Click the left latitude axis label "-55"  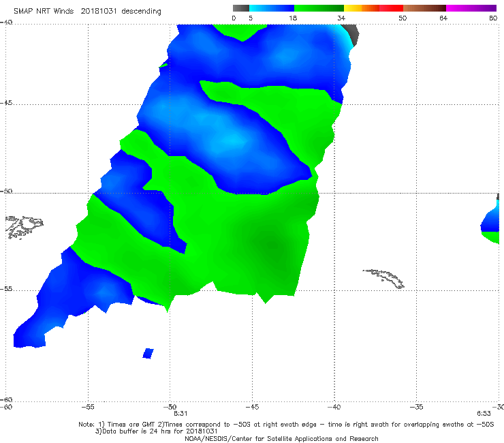point(6,289)
